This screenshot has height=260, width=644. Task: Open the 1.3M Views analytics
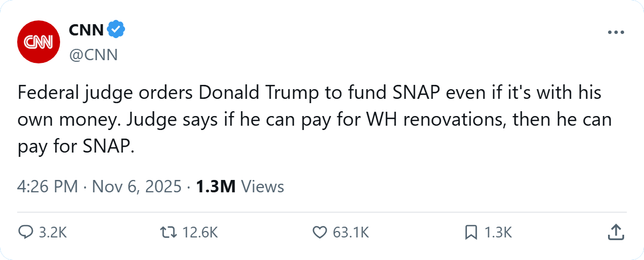click(x=239, y=186)
